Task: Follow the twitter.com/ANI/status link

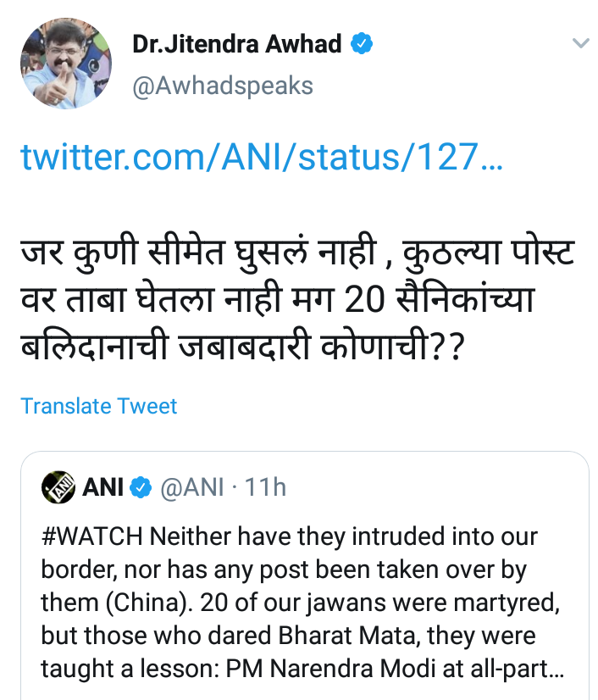Action: [261, 156]
